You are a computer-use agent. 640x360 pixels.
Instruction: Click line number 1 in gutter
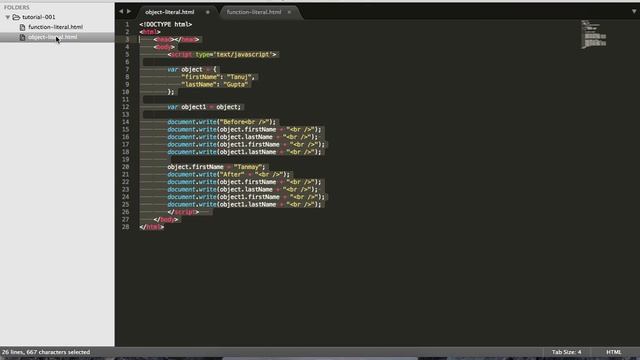pyautogui.click(x=127, y=24)
